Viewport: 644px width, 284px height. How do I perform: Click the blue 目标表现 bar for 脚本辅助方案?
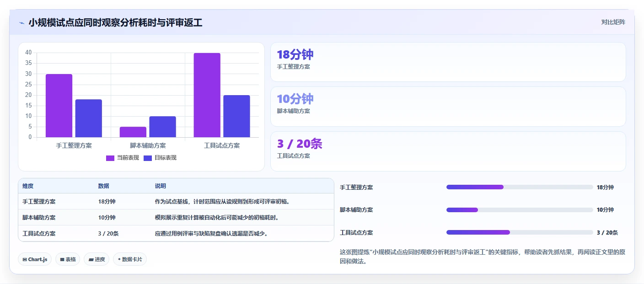tap(162, 127)
